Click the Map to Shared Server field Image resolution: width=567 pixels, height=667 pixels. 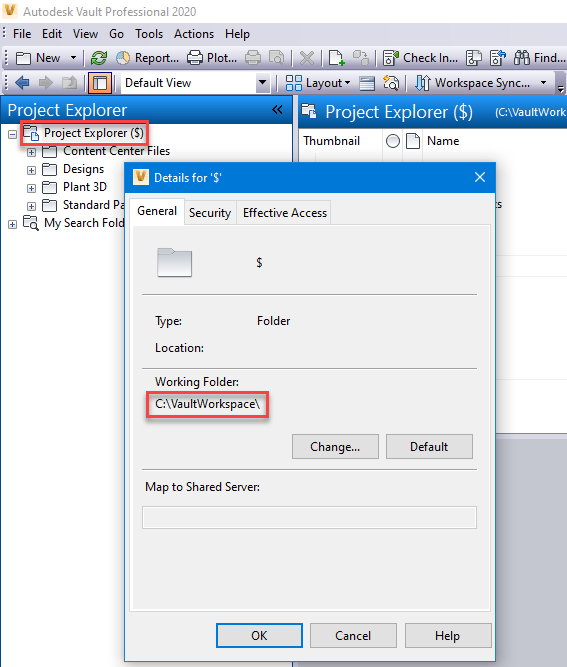coord(309,517)
